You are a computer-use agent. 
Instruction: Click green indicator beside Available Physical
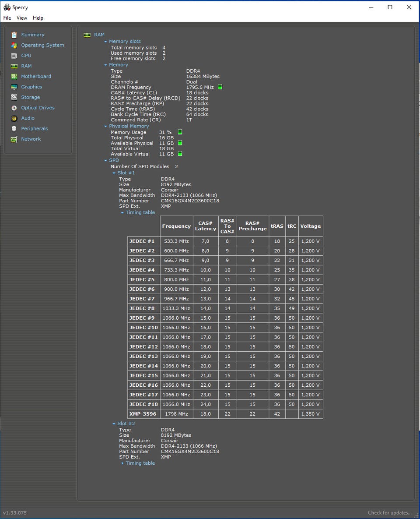180,143
